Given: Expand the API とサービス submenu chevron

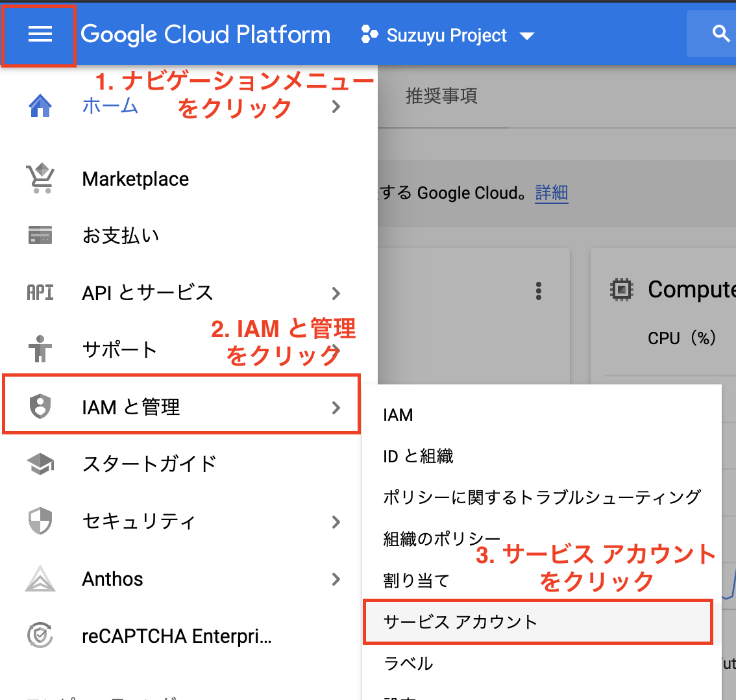Looking at the screenshot, I should (336, 294).
